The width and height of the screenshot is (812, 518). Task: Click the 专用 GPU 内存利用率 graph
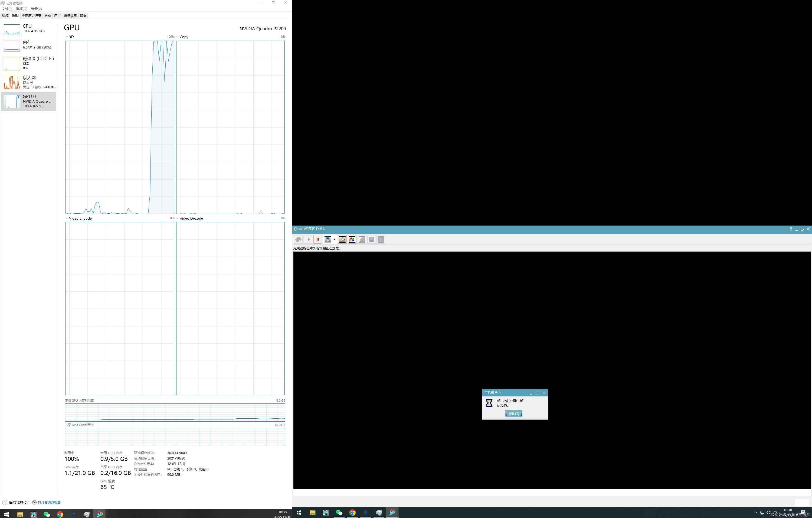pos(175,412)
